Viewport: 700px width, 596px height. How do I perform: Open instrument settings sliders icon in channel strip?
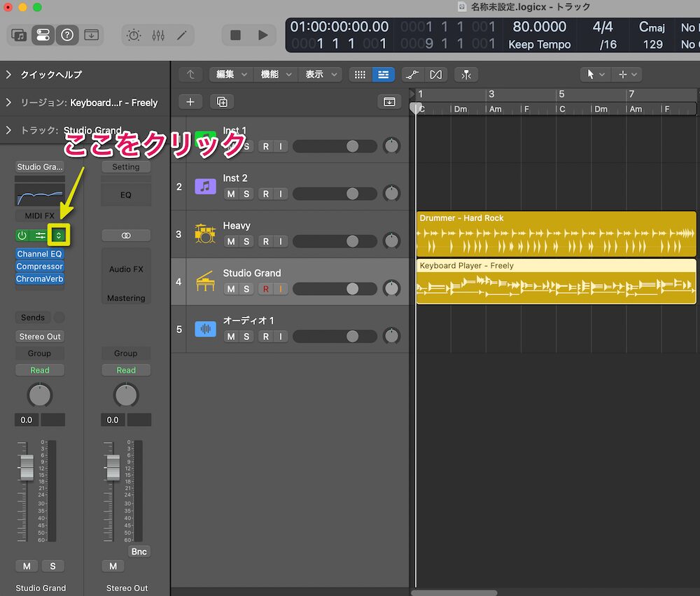pyautogui.click(x=41, y=235)
